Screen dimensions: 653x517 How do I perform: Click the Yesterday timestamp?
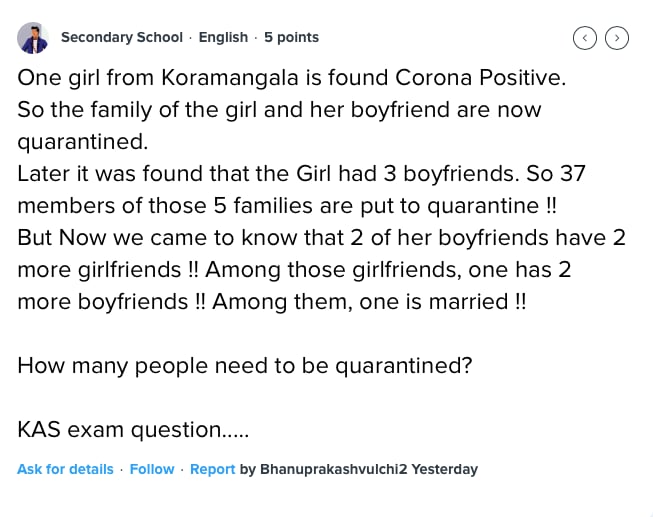[445, 469]
